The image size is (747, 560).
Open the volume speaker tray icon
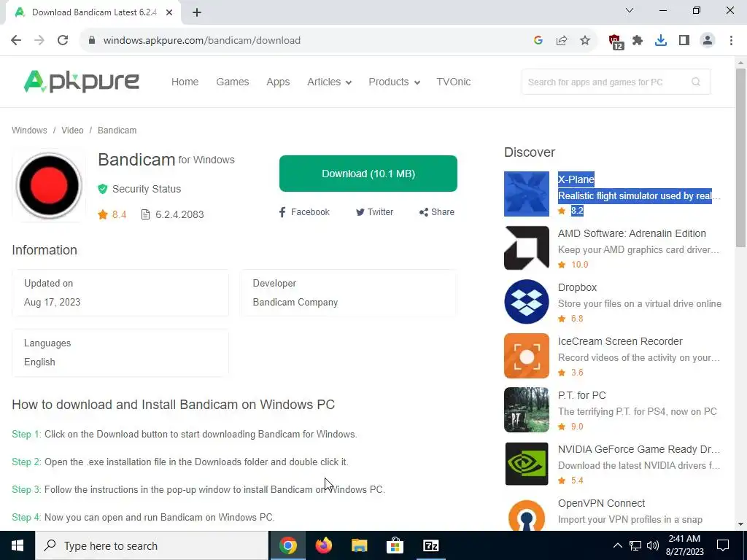(653, 545)
